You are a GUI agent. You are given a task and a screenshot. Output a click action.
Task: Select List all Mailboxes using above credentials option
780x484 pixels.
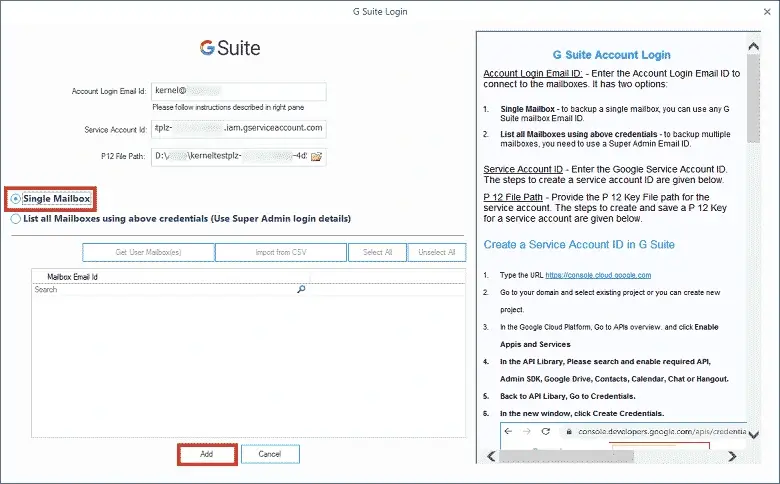point(15,219)
